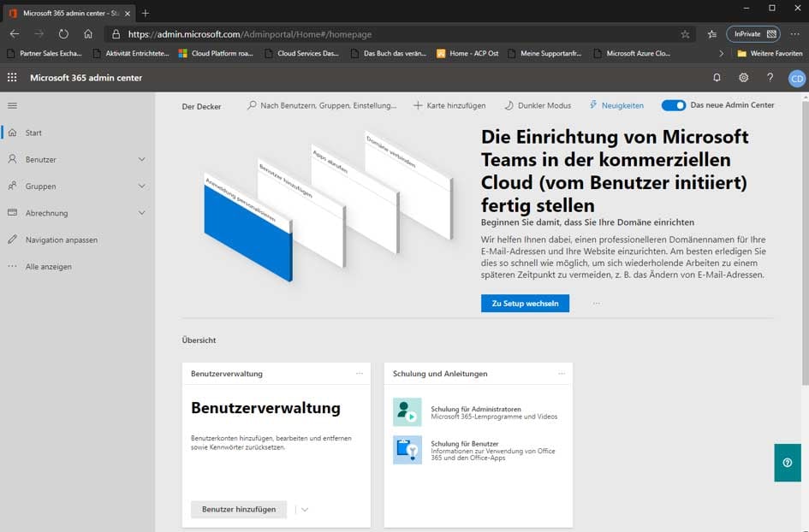The width and height of the screenshot is (809, 532).
Task: Open more options next to Zu Setup wechseln
Action: [x=597, y=303]
